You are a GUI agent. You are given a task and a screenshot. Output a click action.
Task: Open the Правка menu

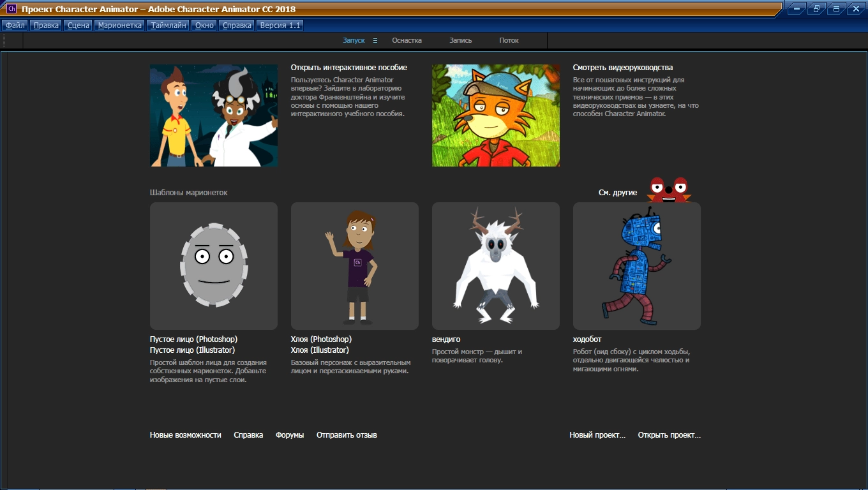tap(46, 26)
